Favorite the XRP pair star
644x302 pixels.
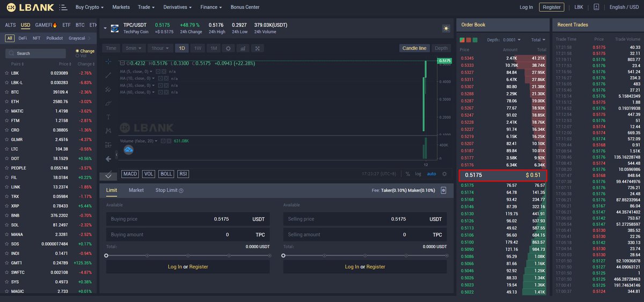pos(6,206)
